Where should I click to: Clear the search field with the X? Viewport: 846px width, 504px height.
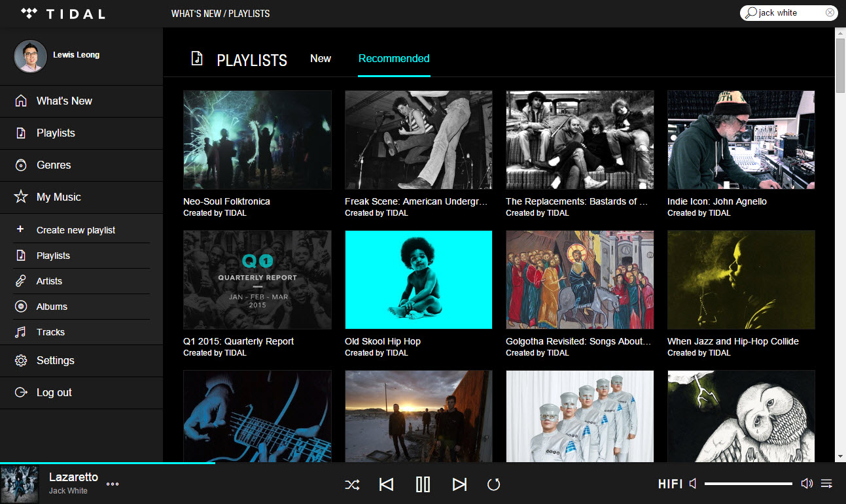point(830,12)
